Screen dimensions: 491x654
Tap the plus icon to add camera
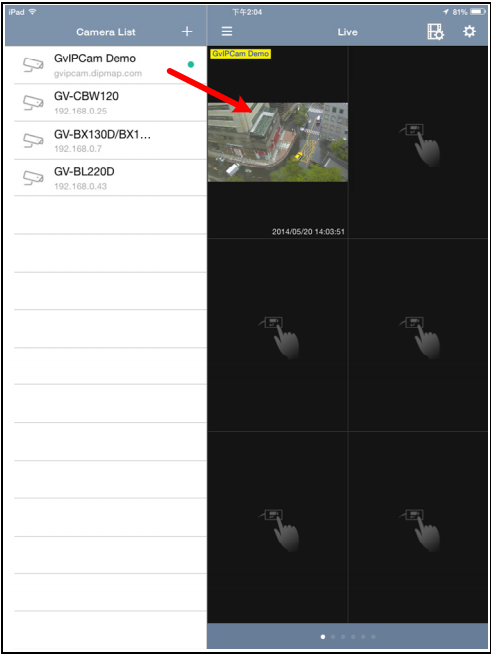click(x=187, y=31)
